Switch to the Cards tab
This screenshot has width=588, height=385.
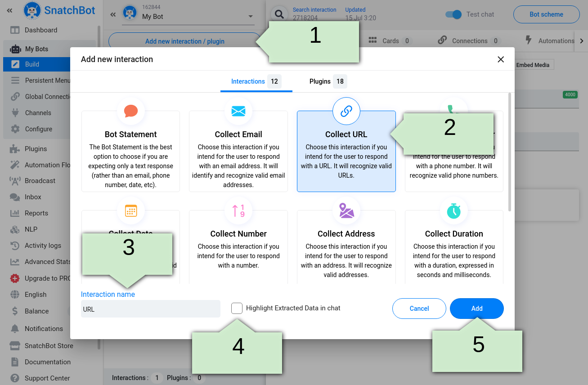tap(389, 40)
